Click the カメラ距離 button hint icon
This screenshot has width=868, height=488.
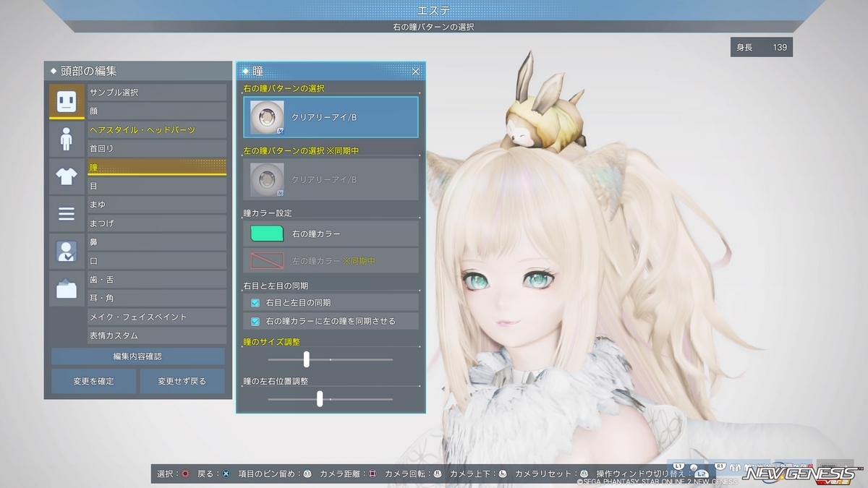point(373,474)
